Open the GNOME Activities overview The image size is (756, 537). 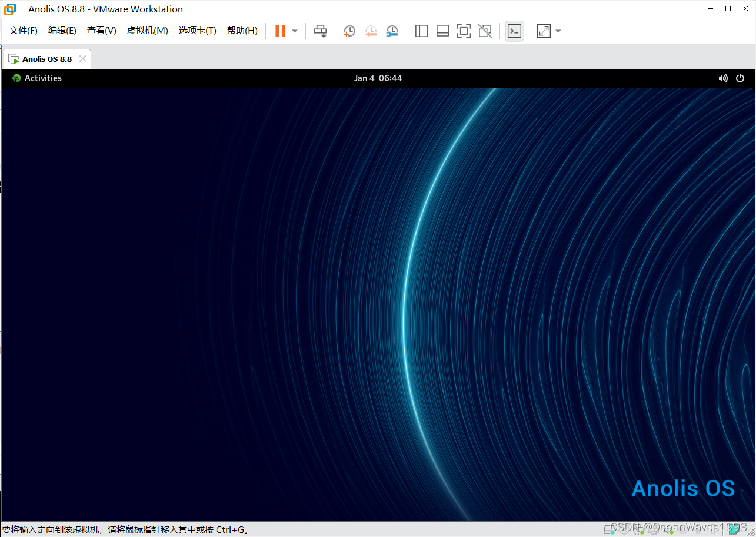pyautogui.click(x=37, y=78)
